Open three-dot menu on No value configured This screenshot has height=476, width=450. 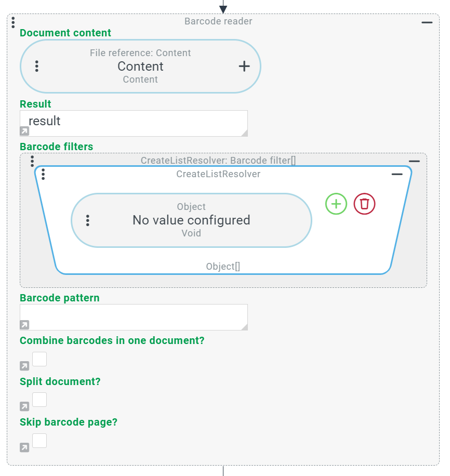[88, 220]
